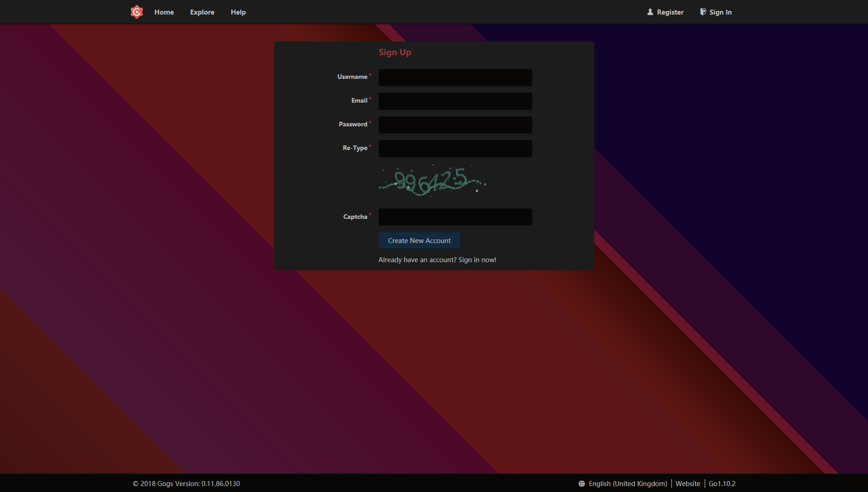Screen dimensions: 868x492
Task: Visit the Website footer link
Action: click(687, 484)
